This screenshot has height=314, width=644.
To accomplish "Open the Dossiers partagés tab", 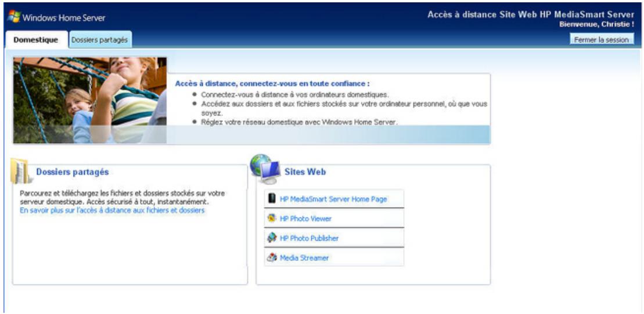I will [99, 40].
